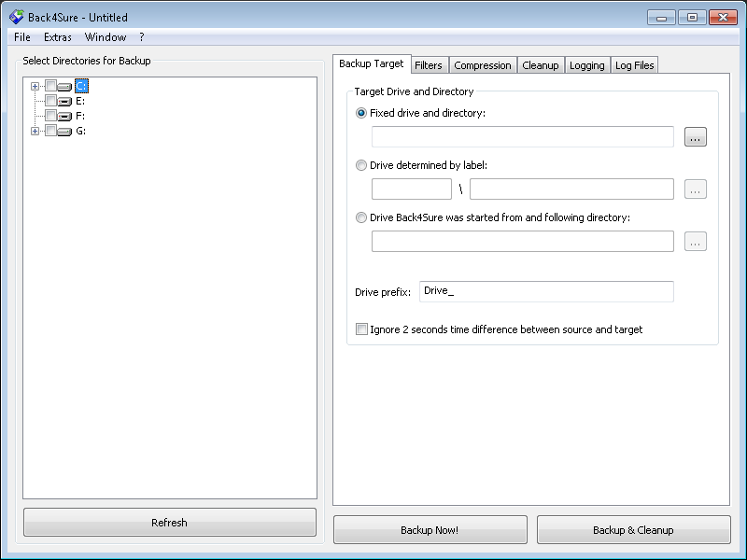Switch to the Compression tab

(483, 65)
